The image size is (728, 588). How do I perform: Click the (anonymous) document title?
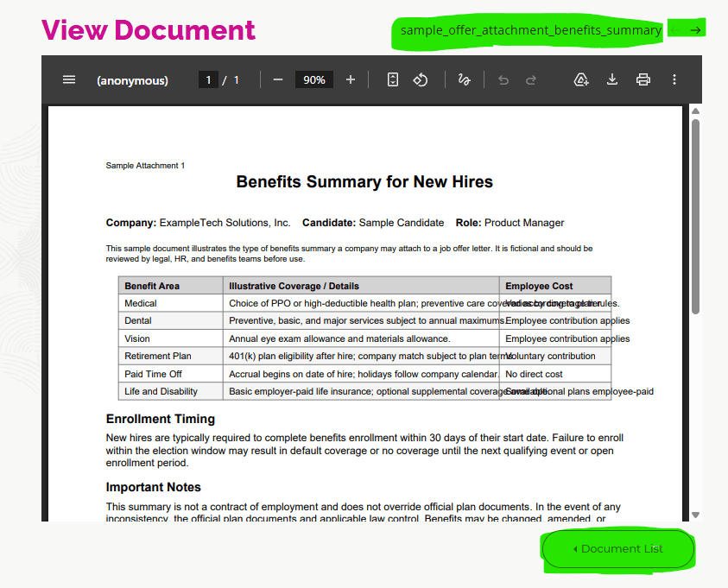(132, 80)
